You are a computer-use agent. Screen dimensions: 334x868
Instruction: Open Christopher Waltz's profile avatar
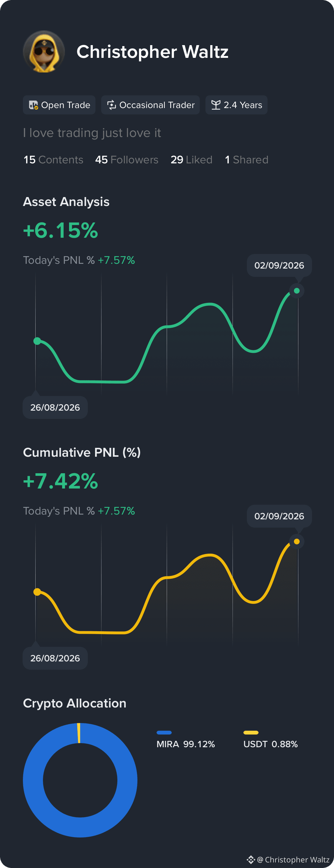point(44,51)
